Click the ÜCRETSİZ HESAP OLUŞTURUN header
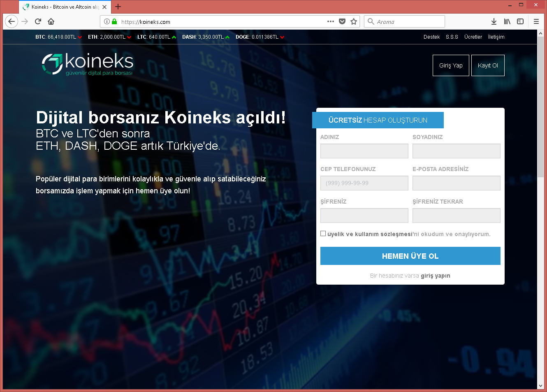547x392 pixels. 378,120
